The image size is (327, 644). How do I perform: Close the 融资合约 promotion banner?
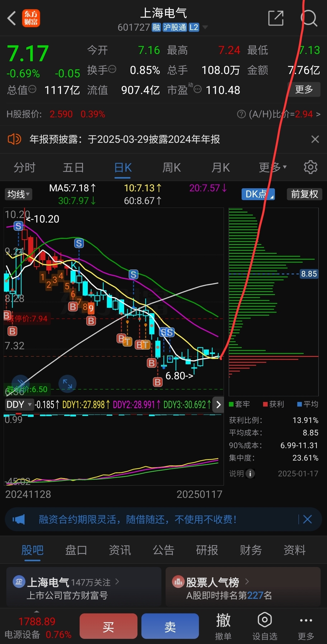click(x=307, y=519)
